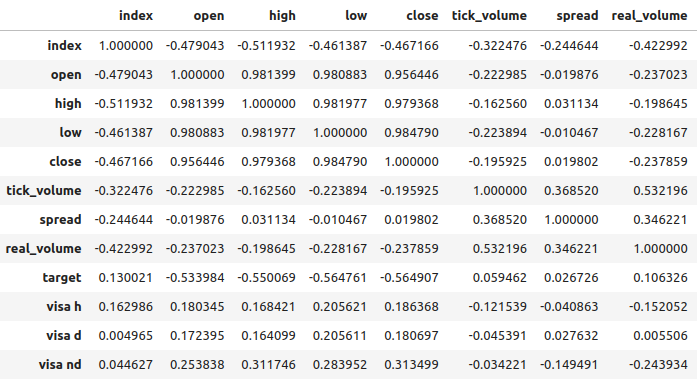Select visa h close value 0.186368
697x389 pixels.
(411, 306)
